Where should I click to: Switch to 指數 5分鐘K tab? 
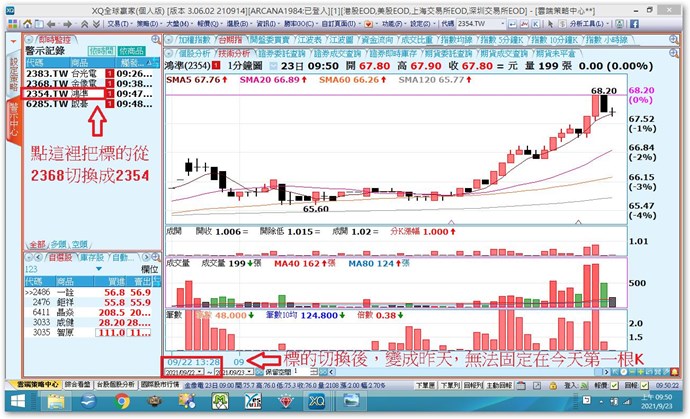click(502, 40)
